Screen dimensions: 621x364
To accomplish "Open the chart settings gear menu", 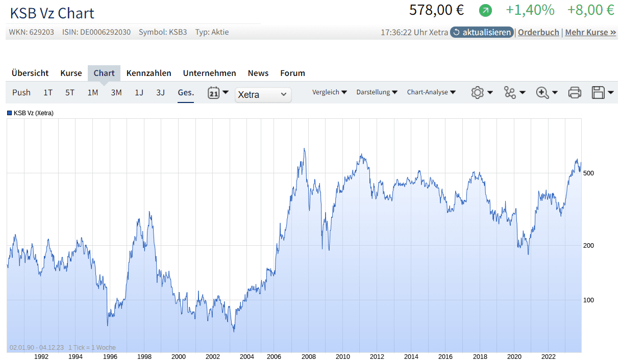I will coord(477,93).
